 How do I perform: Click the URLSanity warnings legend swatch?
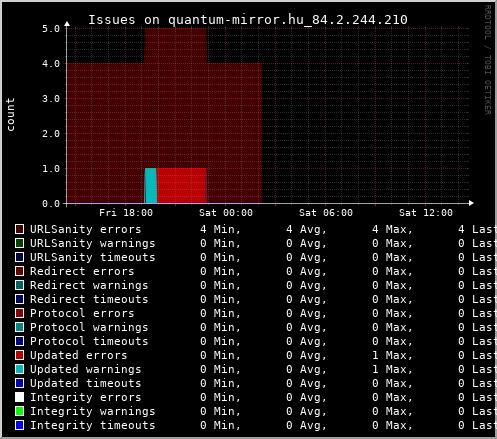click(x=19, y=243)
